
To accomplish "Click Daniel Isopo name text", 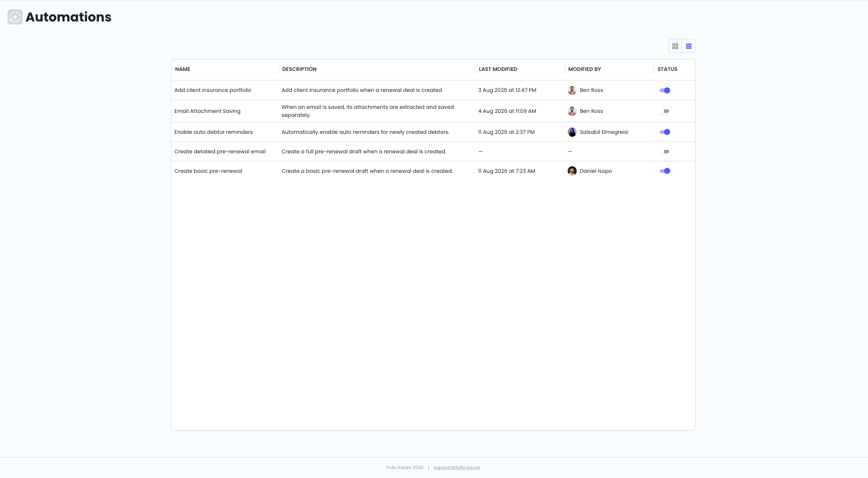I will pos(596,171).
